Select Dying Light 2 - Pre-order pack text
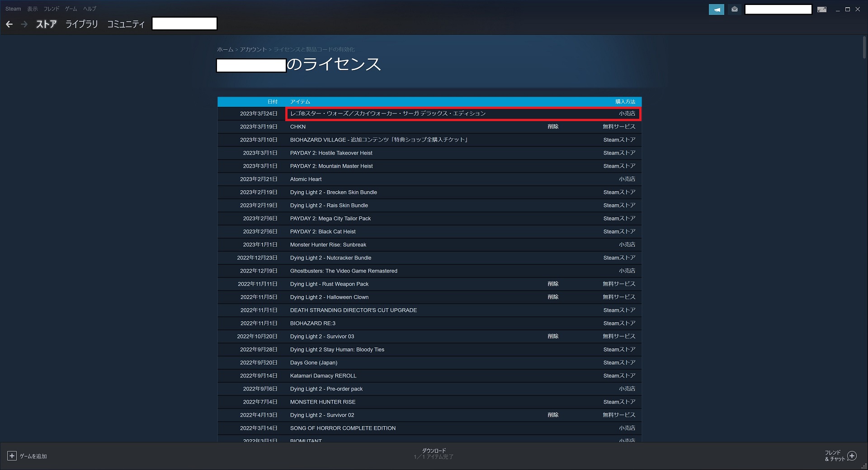Viewport: 868px width, 470px height. point(326,389)
